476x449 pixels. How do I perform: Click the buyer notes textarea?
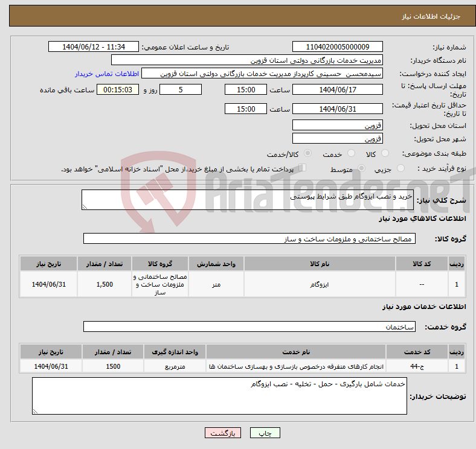219,396
